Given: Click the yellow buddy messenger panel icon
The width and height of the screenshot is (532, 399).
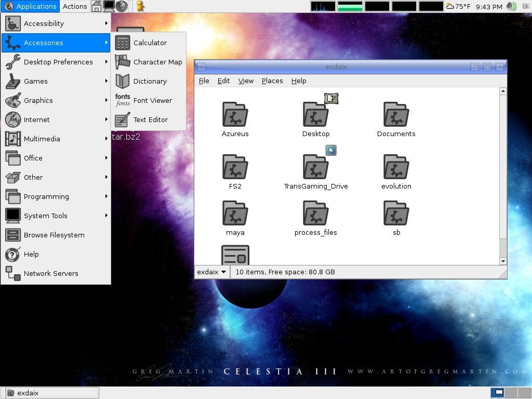Looking at the screenshot, I should (x=140, y=6).
